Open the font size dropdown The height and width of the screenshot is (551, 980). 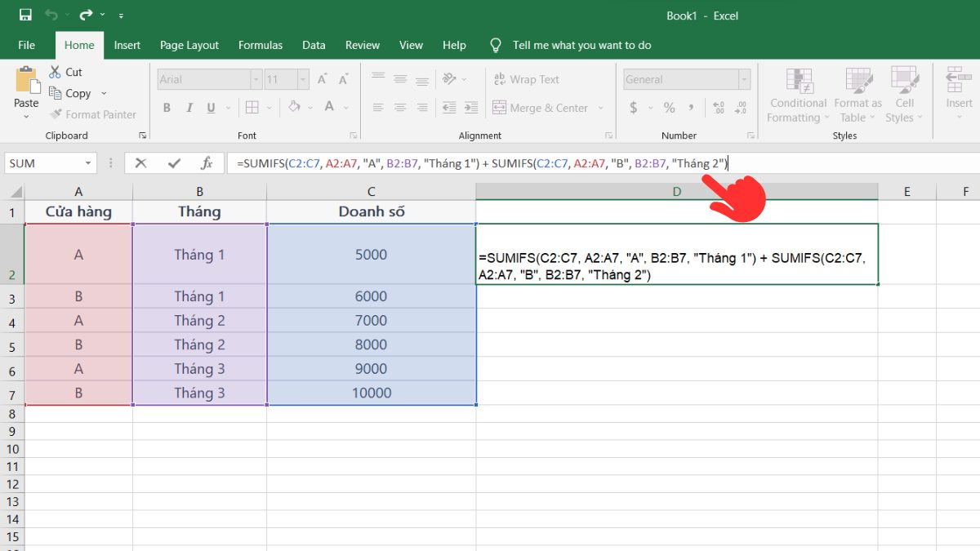click(x=303, y=79)
